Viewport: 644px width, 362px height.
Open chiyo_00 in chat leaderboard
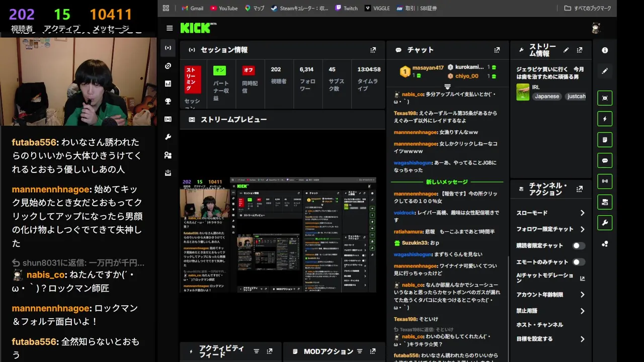(467, 76)
